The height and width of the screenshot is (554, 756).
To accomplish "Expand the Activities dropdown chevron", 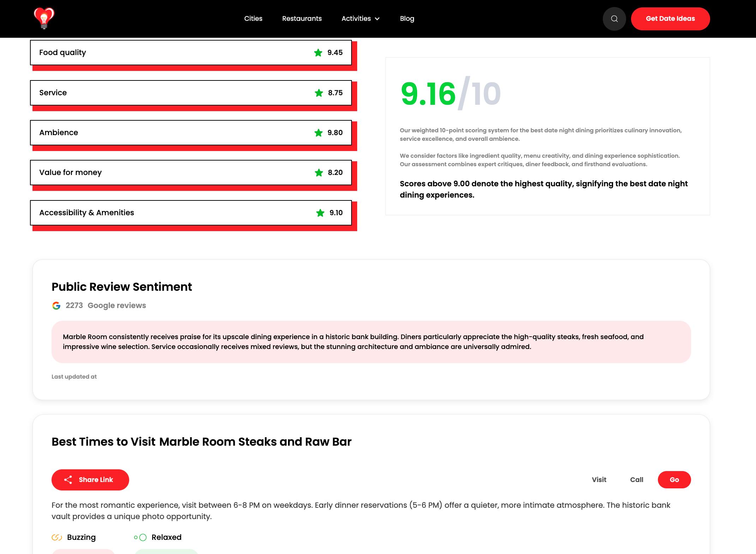I will pyautogui.click(x=377, y=19).
